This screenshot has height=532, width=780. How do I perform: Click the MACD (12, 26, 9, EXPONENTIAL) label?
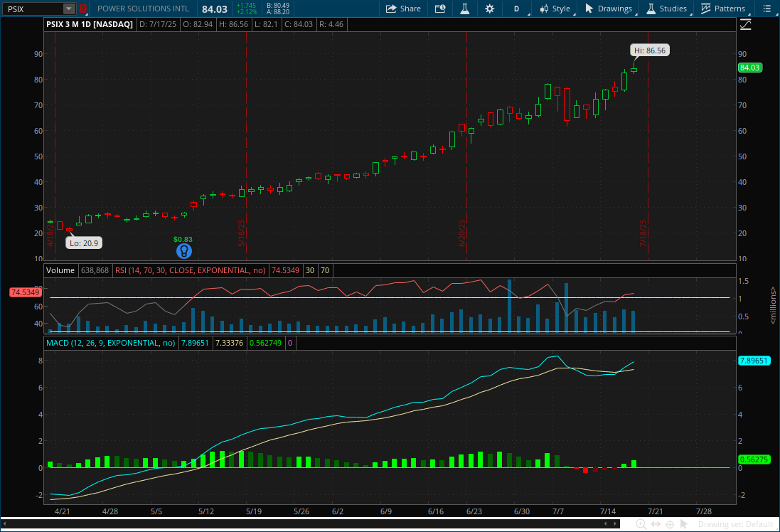110,343
